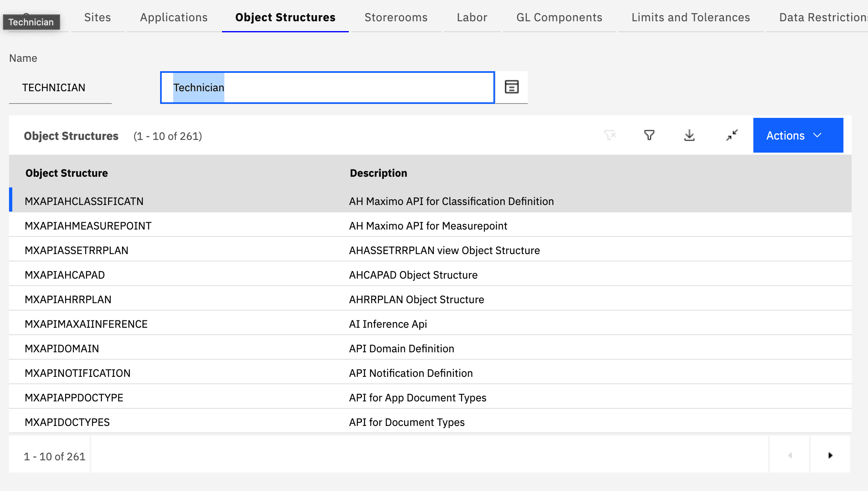Open Limits and Tolerances tab
868x491 pixels.
pos(691,17)
